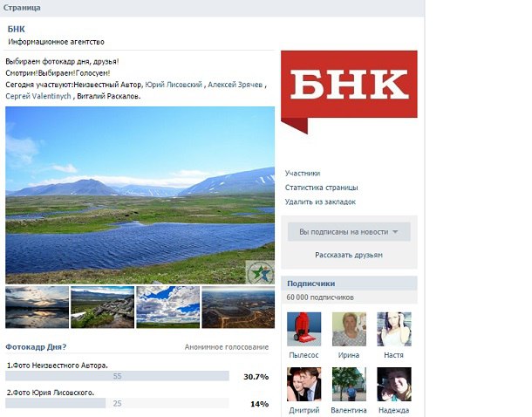Click Удалить из закладок link
532x417 pixels.
tap(320, 202)
